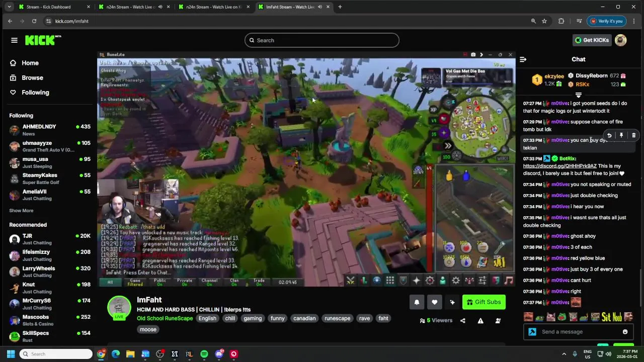This screenshot has width=644, height=362.
Task: Open Spotify from the taskbar
Action: click(204, 354)
